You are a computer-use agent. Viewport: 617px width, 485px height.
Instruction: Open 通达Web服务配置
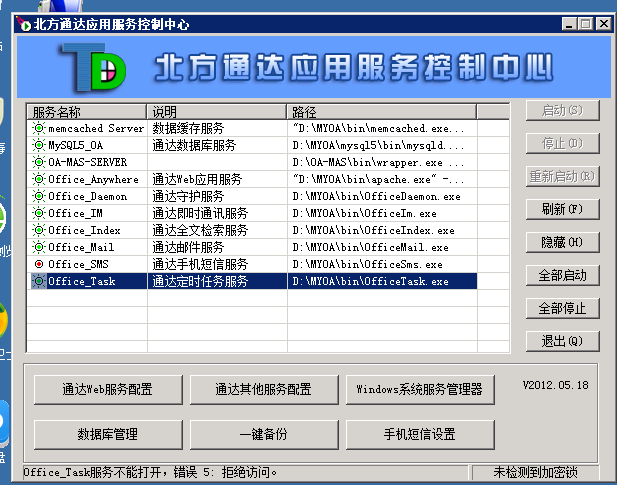108,389
